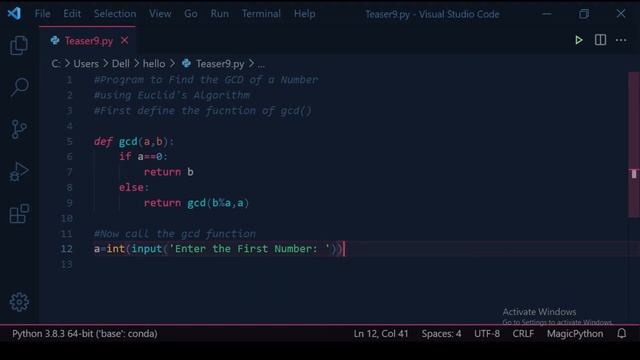Open the Run and Debug view icon
Image resolution: width=640 pixels, height=360 pixels.
coord(19,171)
